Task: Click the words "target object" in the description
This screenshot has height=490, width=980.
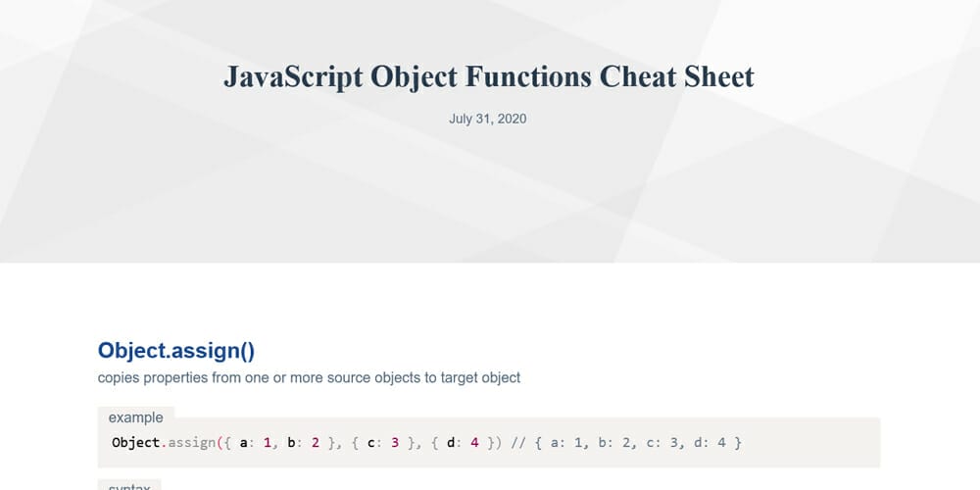Action: point(480,377)
